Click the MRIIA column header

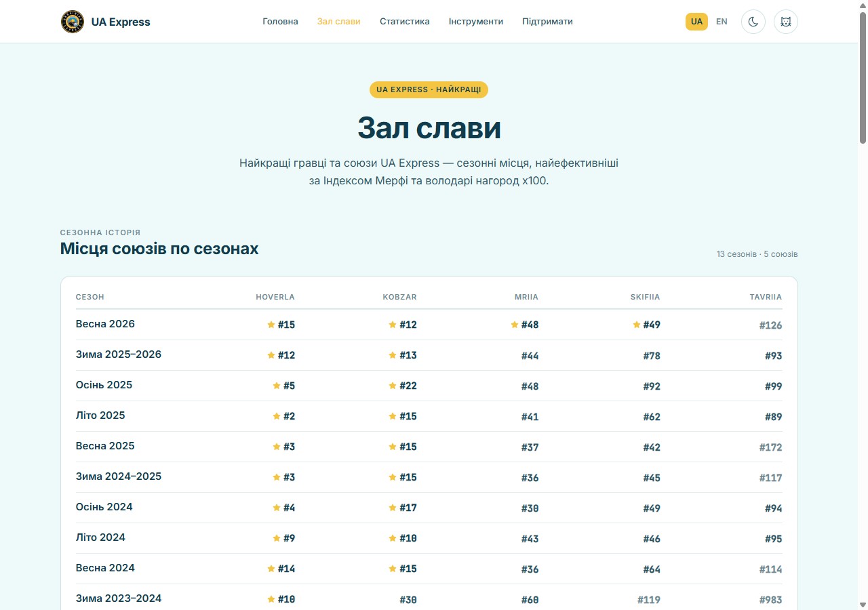click(x=526, y=297)
